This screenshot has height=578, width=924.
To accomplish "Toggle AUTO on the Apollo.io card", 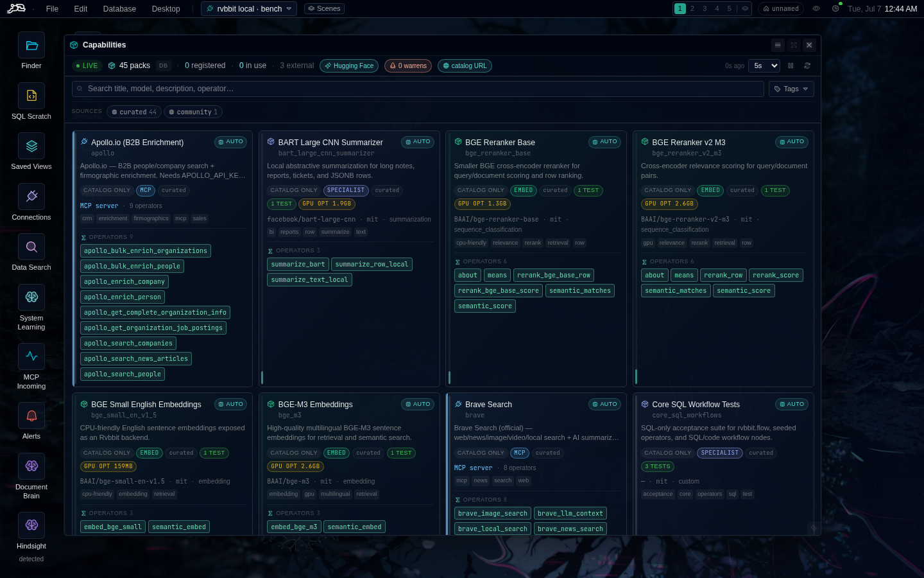I will (231, 142).
